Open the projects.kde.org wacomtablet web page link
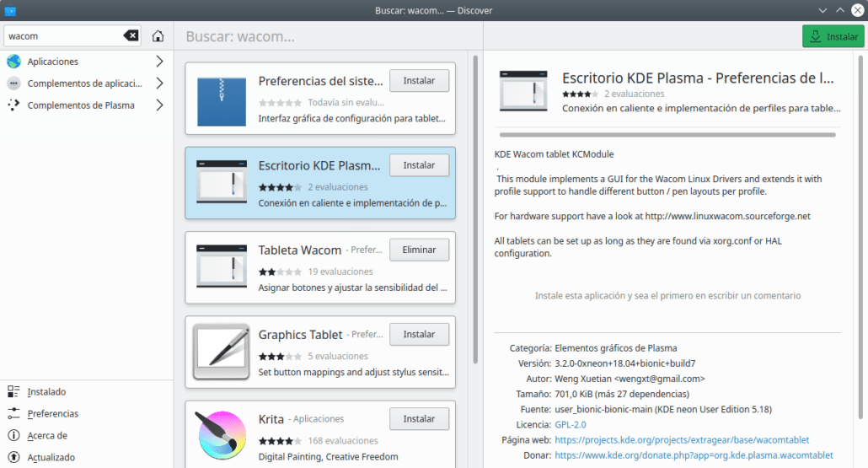Screen dimensions: 868x468 click(x=682, y=440)
